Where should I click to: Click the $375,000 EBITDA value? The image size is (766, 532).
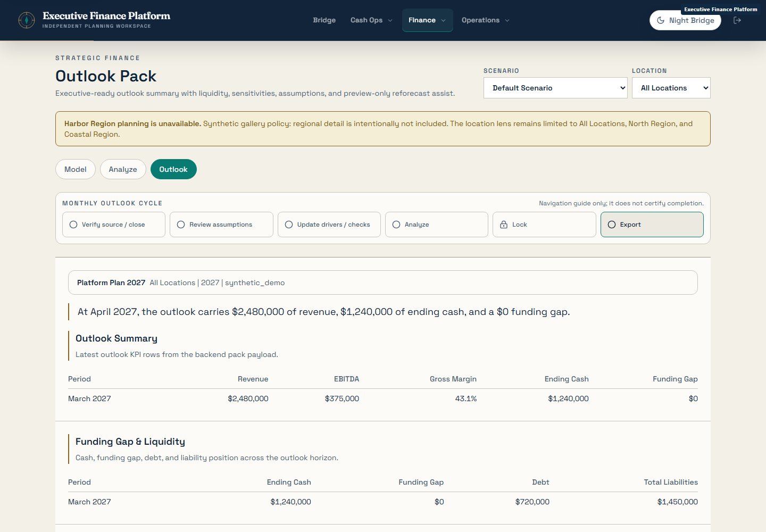click(342, 398)
